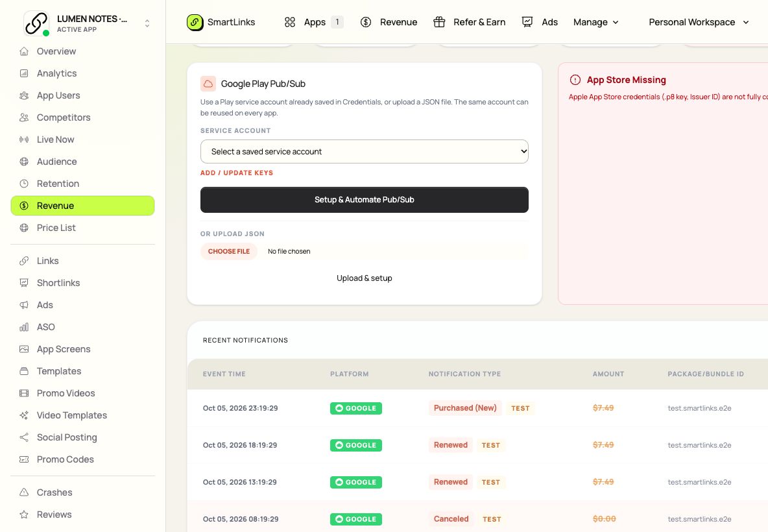Click the Price List globe icon
Image resolution: width=768 pixels, height=532 pixels.
pos(24,228)
